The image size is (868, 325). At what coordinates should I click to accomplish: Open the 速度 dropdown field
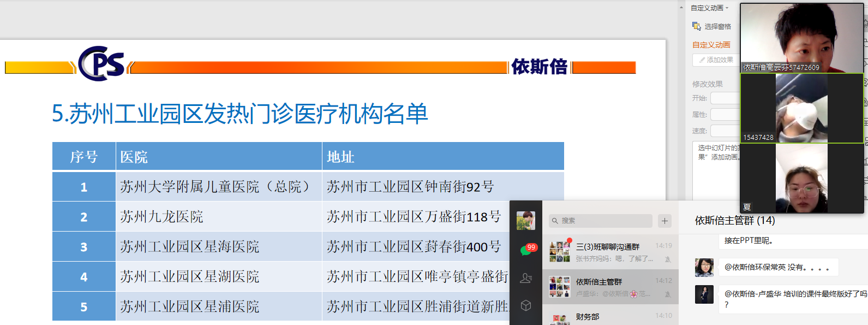725,131
